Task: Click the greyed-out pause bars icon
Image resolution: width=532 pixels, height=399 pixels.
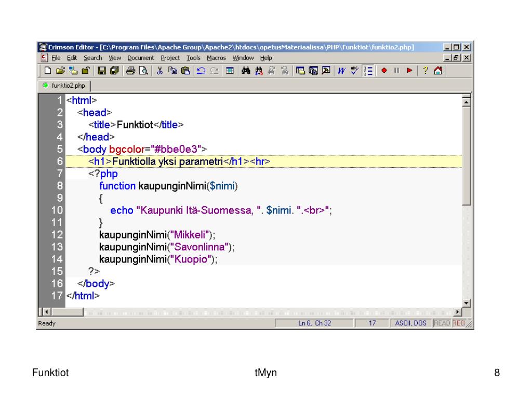Action: click(x=396, y=71)
